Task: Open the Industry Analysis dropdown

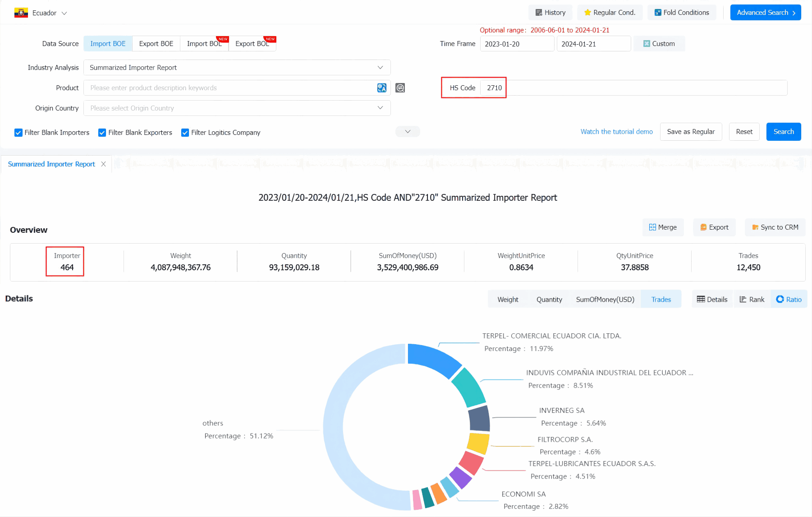Action: coord(237,68)
